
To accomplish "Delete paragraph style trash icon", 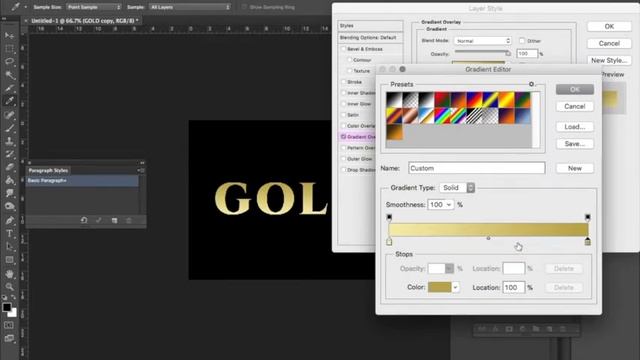I will (129, 220).
